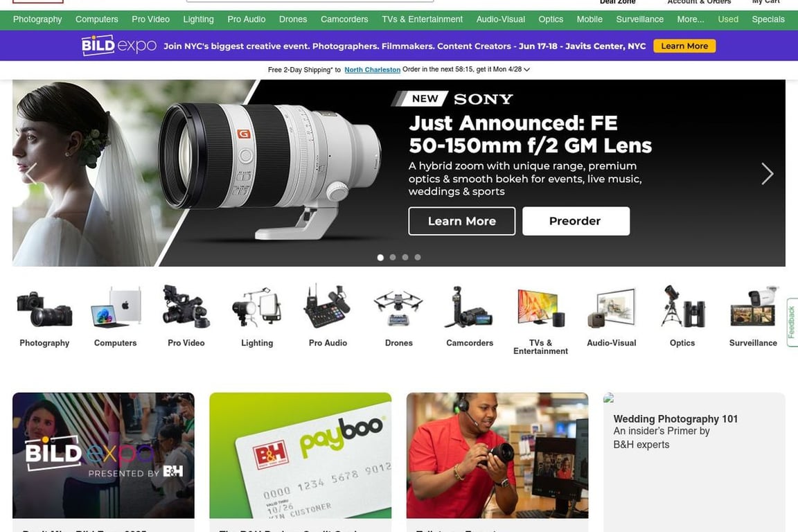798x532 pixels.
Task: Open the More... navigation menu
Action: [691, 19]
